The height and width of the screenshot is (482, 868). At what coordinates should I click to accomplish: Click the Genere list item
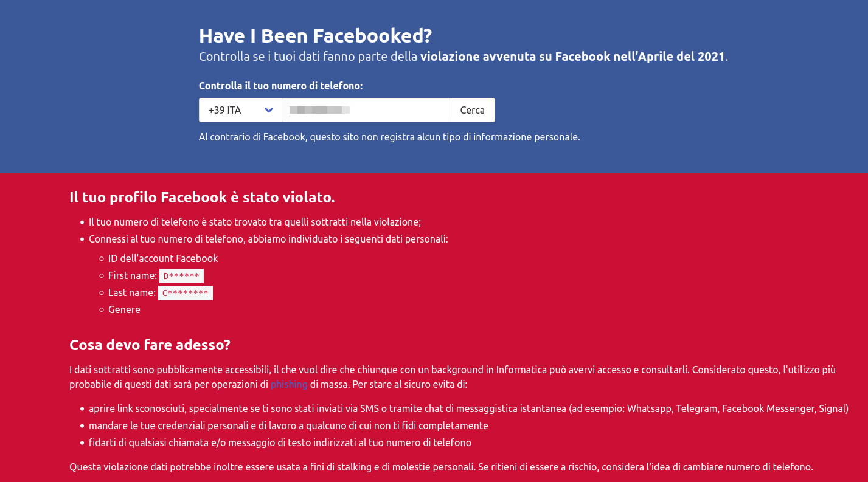[x=124, y=309]
